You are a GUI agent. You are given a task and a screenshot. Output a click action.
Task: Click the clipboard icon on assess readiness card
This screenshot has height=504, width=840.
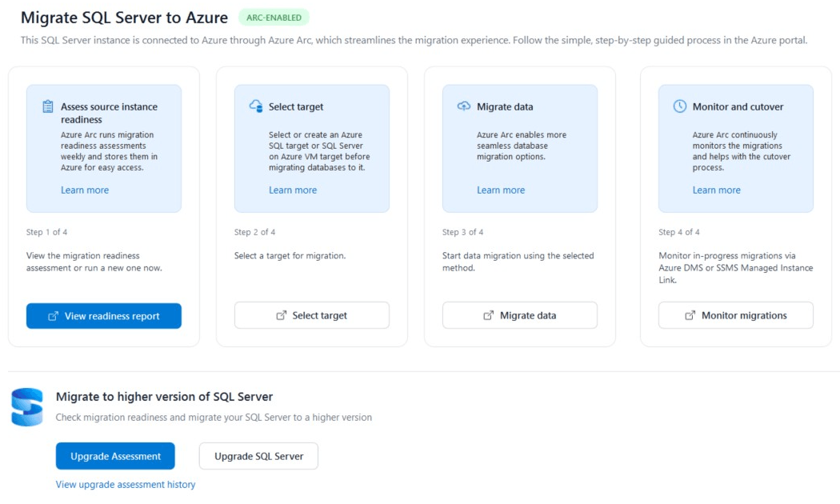point(48,105)
